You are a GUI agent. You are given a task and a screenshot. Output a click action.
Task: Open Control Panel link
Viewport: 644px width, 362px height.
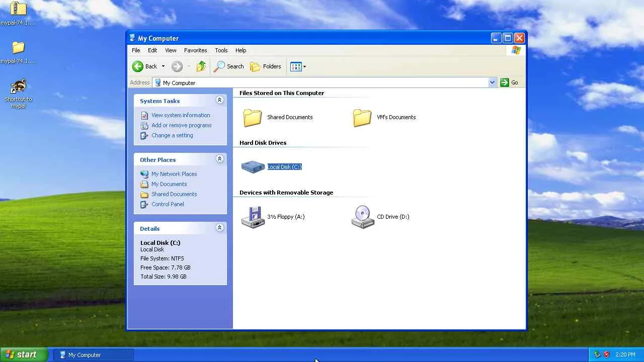click(168, 204)
